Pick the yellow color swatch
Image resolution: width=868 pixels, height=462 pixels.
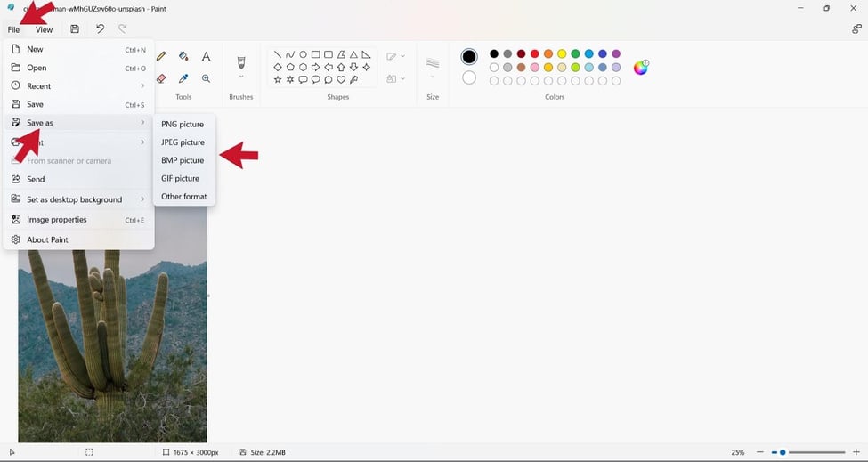pos(562,53)
